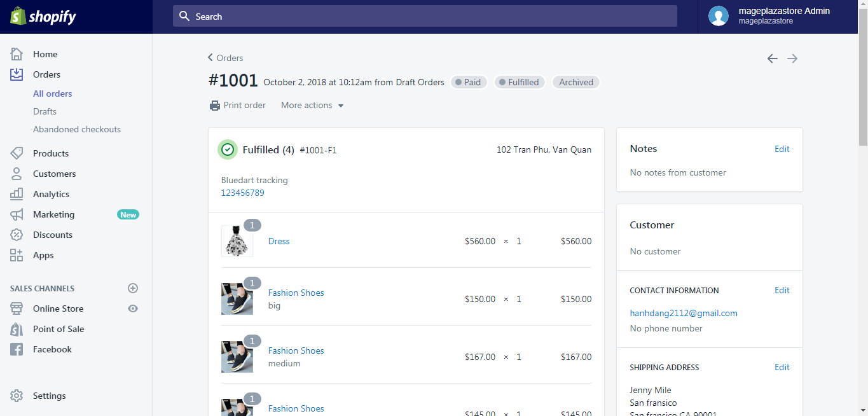868x416 pixels.
Task: Open Marketing in the sidebar
Action: (x=53, y=214)
